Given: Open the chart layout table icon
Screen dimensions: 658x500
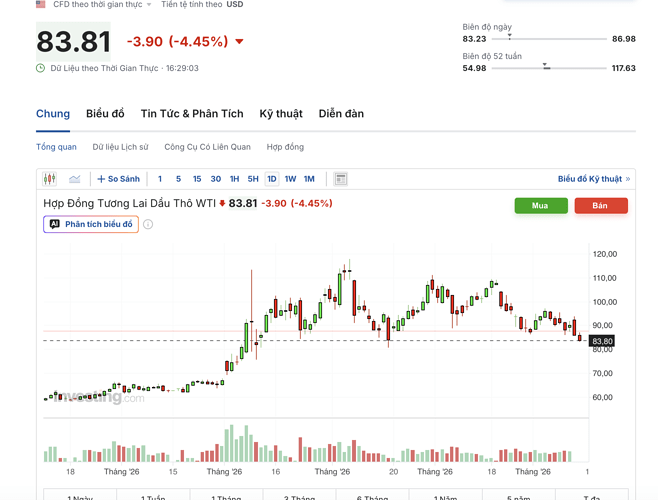Looking at the screenshot, I should click(x=340, y=179).
